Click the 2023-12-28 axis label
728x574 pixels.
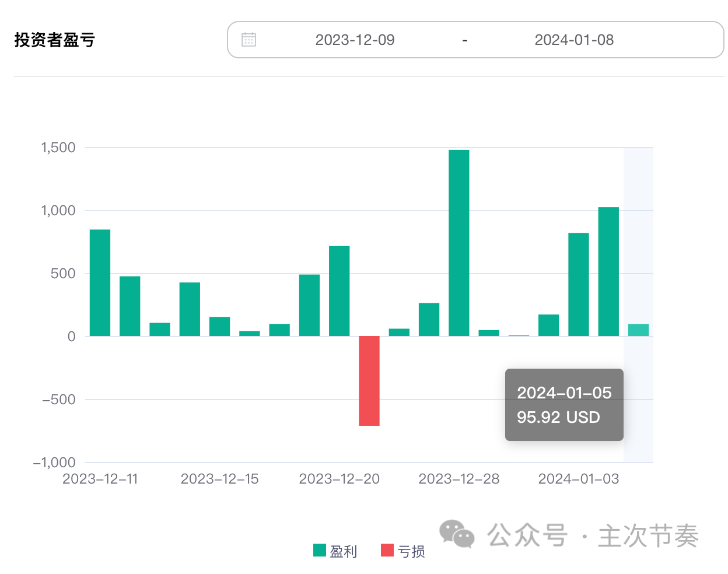[459, 479]
